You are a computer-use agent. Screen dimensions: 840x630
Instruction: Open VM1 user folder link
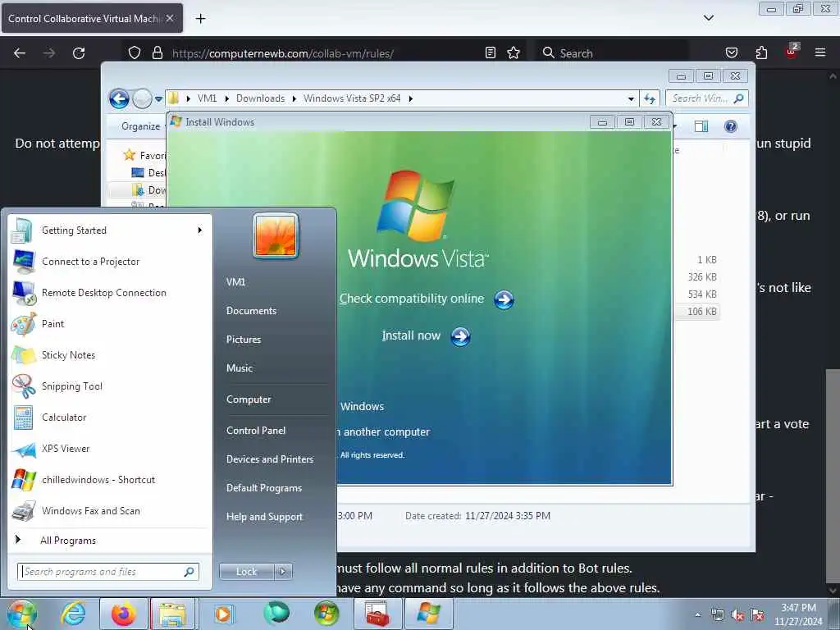pyautogui.click(x=235, y=282)
